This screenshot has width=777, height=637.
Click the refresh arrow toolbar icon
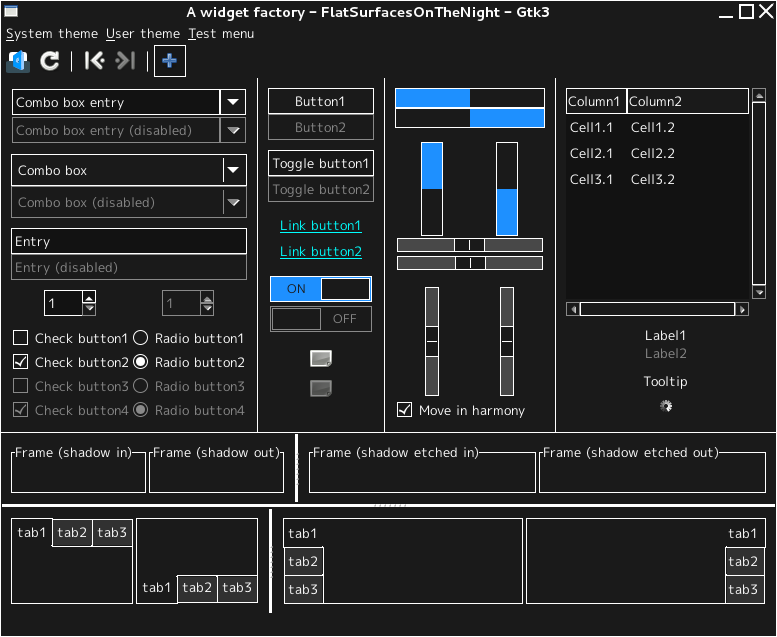point(50,61)
